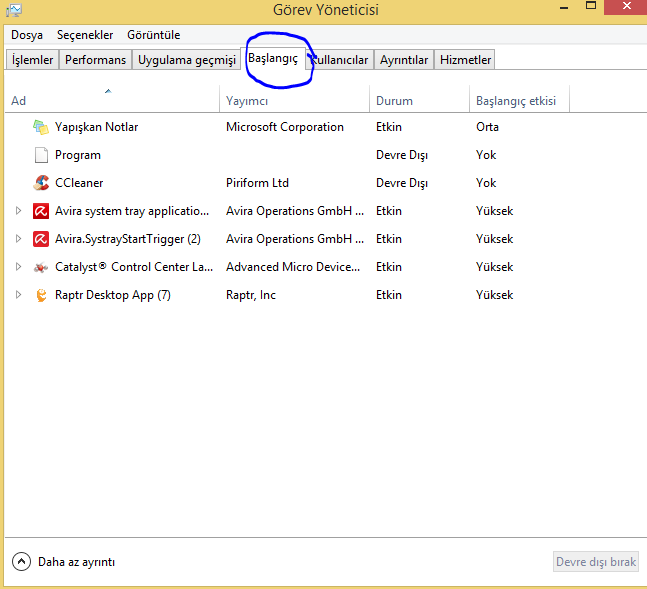Click the Piriform Ltd publisher cell
The image size is (647, 589).
click(x=257, y=183)
